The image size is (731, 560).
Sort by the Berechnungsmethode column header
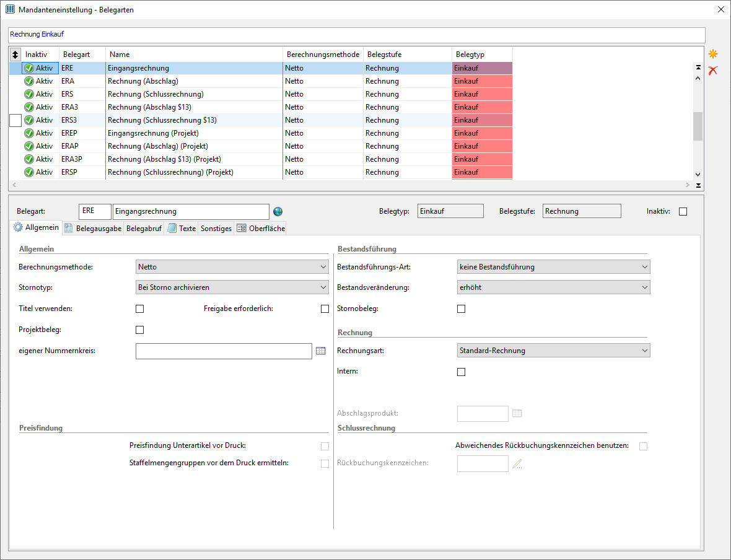click(x=323, y=55)
